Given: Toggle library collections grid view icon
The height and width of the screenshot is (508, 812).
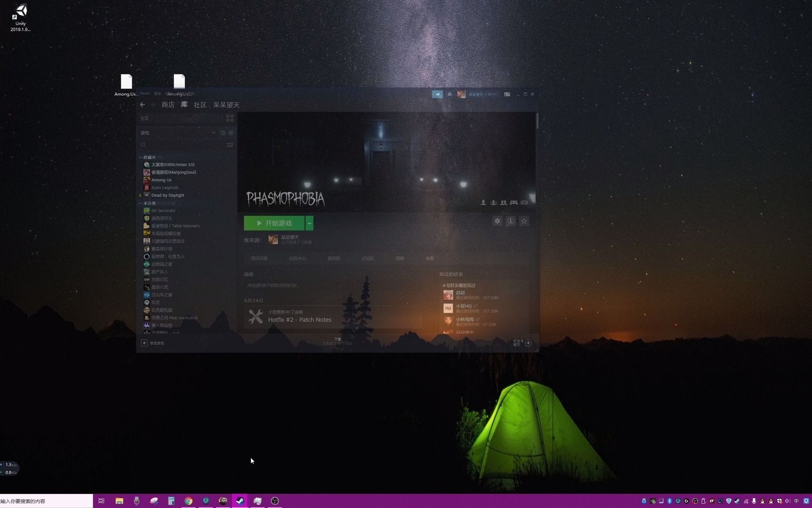Looking at the screenshot, I should click(230, 118).
